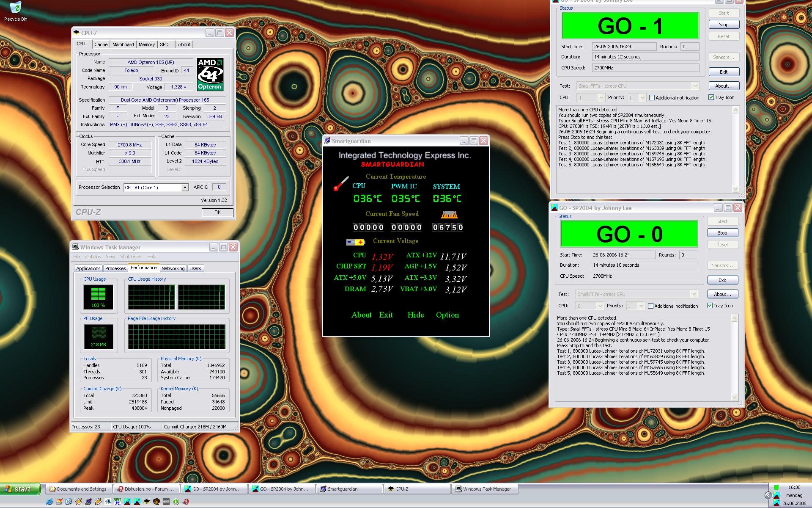Toggle Tray Icon in GO - 0 window

click(x=720, y=306)
